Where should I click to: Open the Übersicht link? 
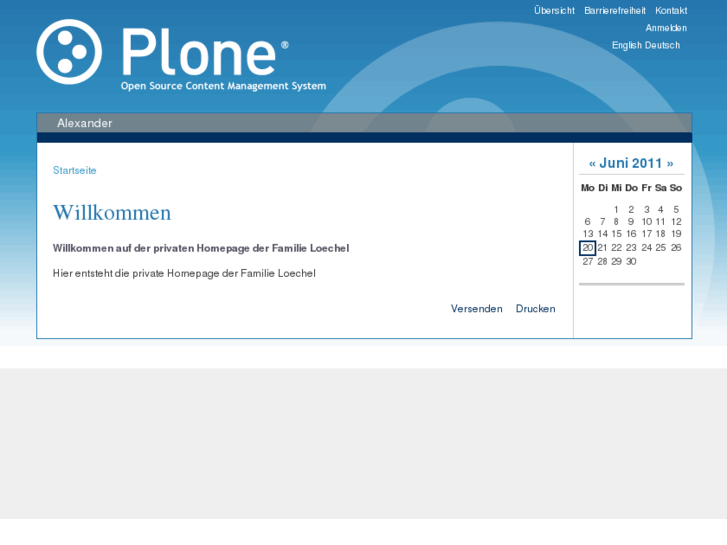[554, 11]
